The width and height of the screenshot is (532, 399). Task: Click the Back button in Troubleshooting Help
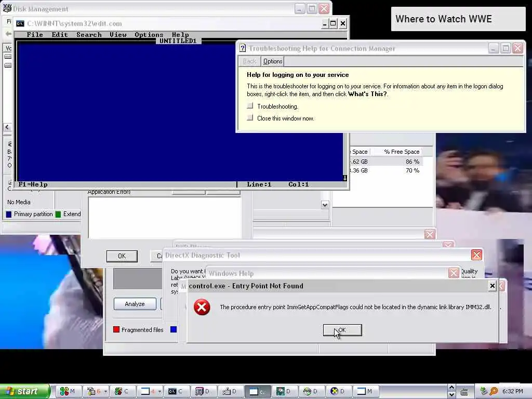point(249,61)
